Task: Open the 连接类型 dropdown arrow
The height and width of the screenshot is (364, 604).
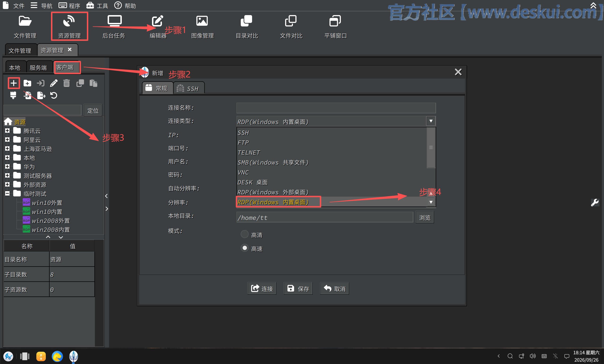Action: (431, 121)
